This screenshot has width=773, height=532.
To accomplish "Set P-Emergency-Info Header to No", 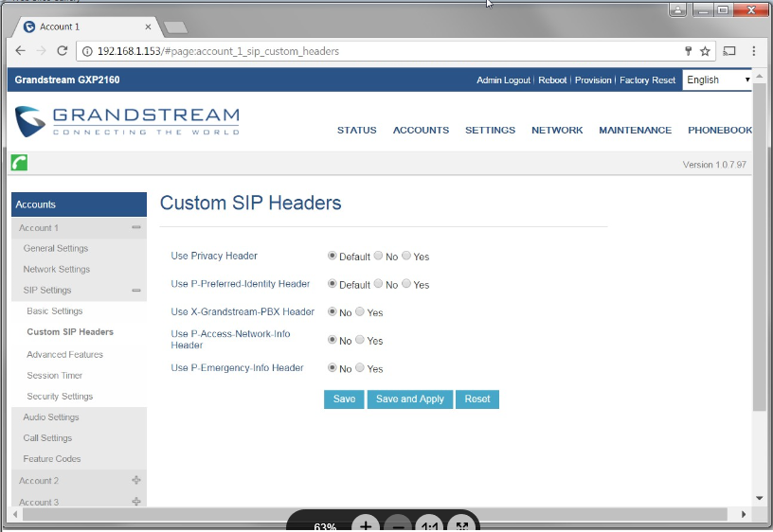I will click(x=332, y=368).
